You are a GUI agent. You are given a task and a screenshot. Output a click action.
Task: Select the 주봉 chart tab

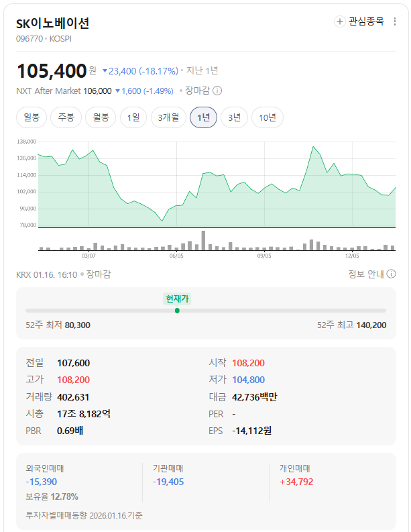tap(66, 117)
